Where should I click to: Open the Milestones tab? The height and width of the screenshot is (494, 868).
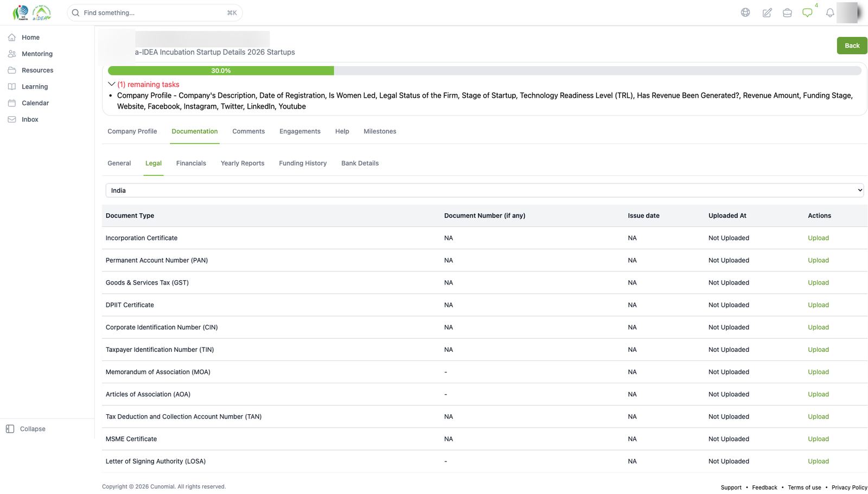tap(380, 131)
